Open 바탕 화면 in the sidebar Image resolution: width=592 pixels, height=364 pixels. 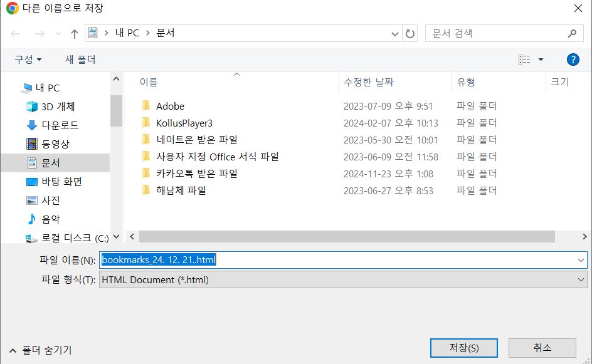(x=61, y=182)
